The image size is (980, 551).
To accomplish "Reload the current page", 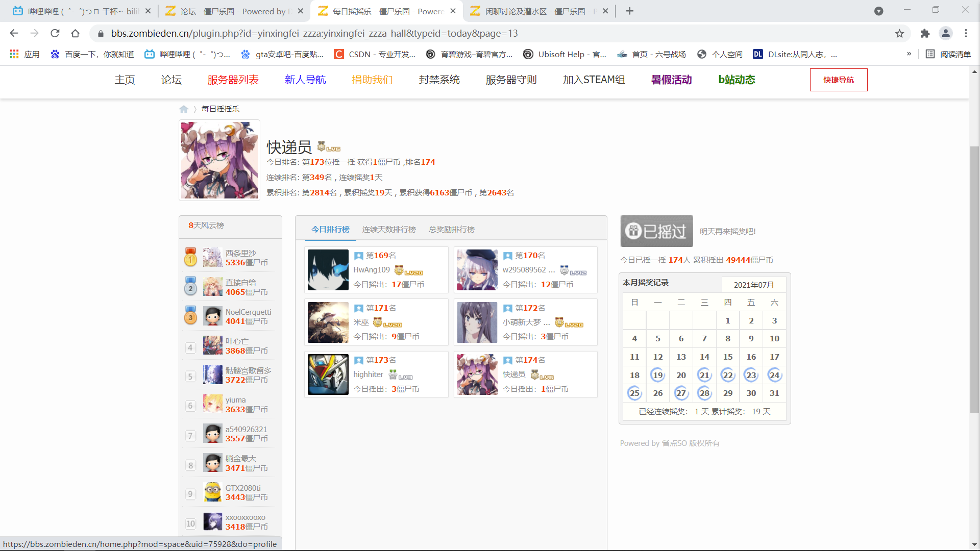I will coord(55,34).
